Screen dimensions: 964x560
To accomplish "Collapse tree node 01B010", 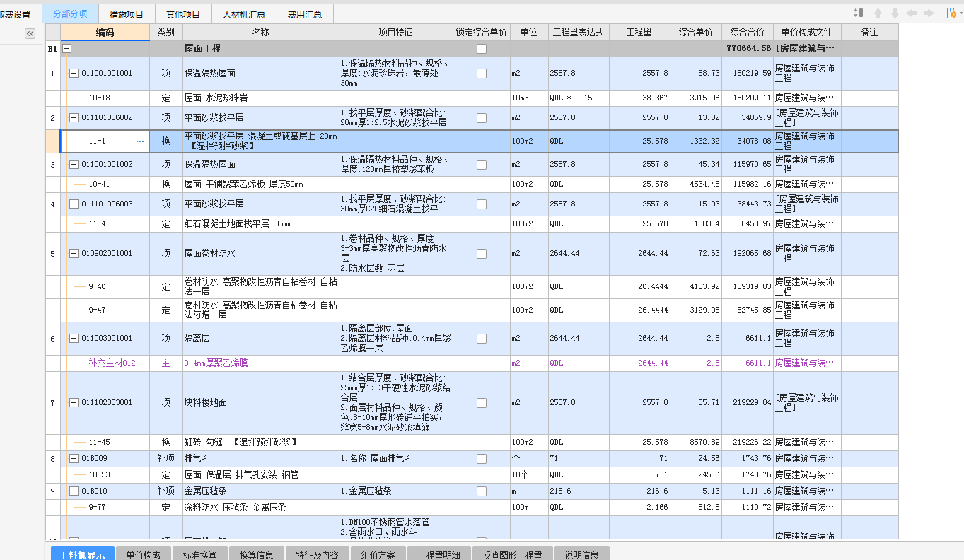I will (74, 491).
